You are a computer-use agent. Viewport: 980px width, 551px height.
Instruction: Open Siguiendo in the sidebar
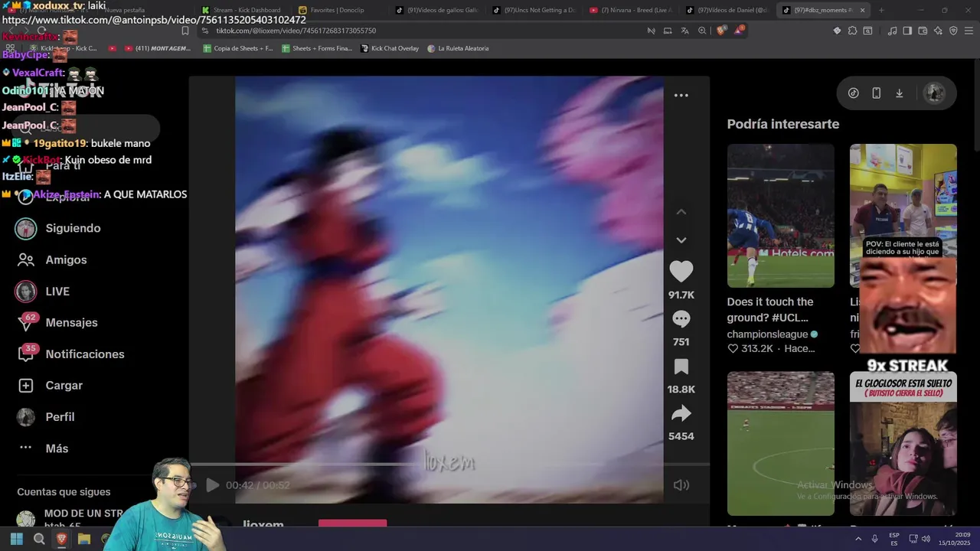click(73, 228)
